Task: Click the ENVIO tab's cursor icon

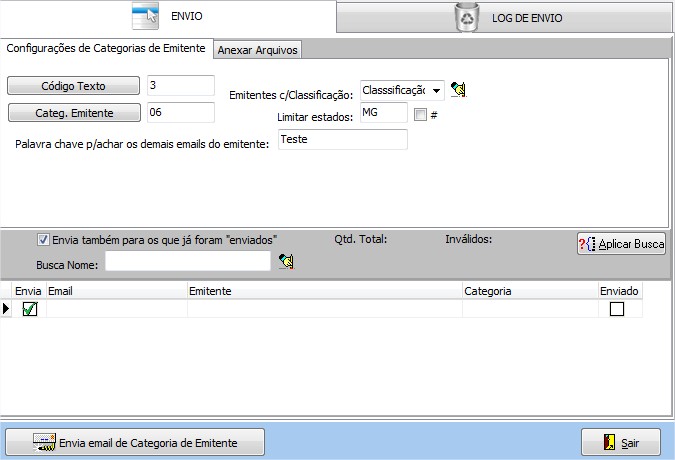Action: (x=146, y=17)
